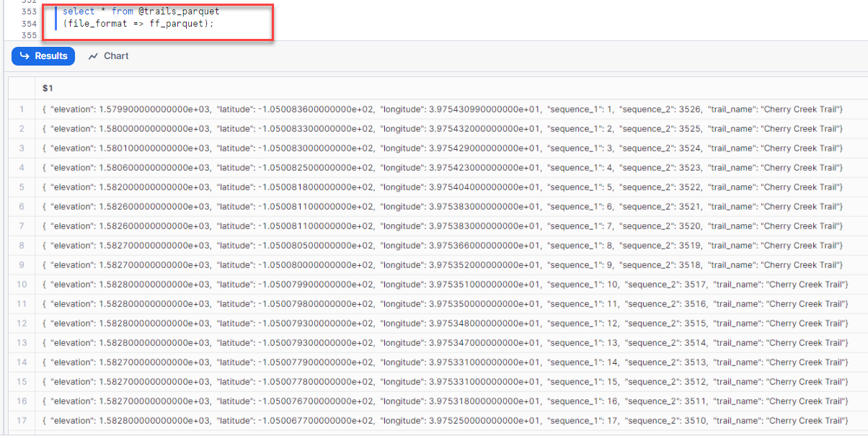Screen dimensions: 868x436
Task: Click the select keyword on line 353
Action: (79, 11)
